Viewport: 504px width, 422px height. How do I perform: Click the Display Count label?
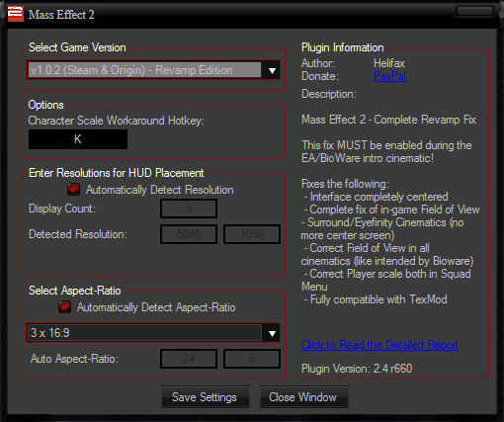click(x=62, y=209)
